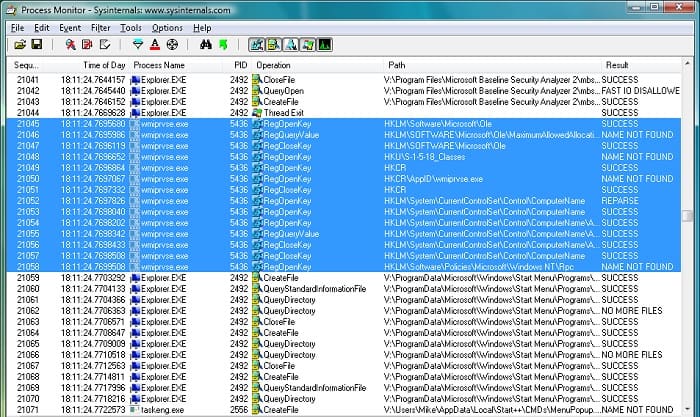Select the Include Process From Window target icon
700x417 pixels.
click(x=172, y=45)
